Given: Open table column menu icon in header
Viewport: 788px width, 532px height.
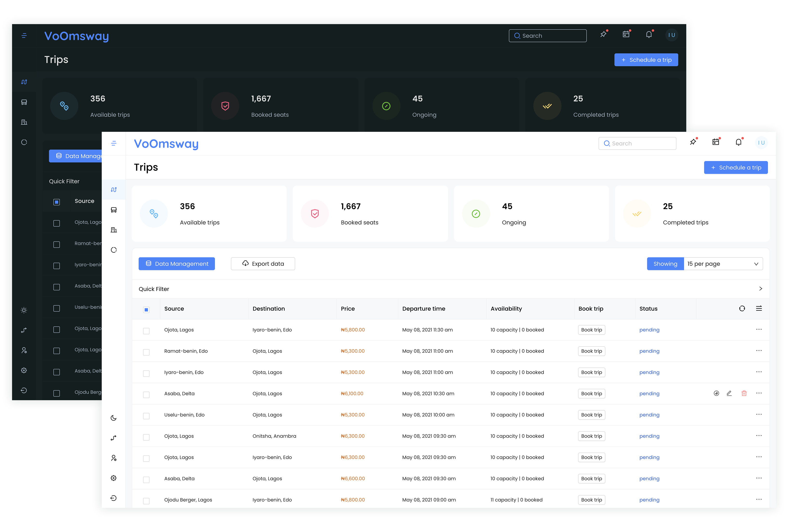Looking at the screenshot, I should [x=759, y=308].
